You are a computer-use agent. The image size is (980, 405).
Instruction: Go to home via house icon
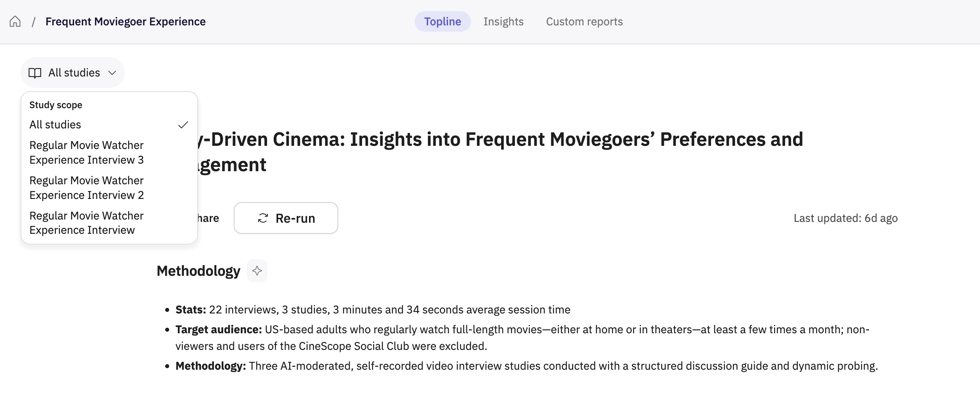point(15,21)
